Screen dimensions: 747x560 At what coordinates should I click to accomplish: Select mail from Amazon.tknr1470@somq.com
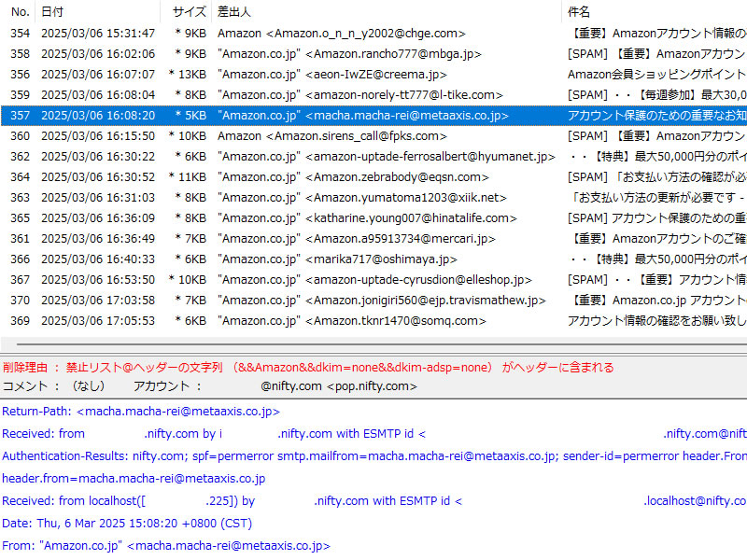[x=373, y=320]
